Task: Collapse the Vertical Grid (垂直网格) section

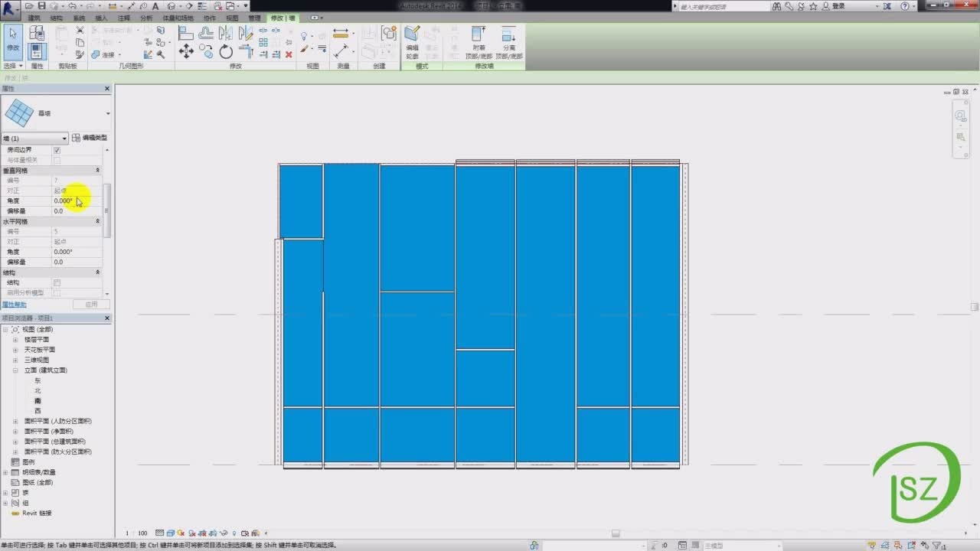Action: click(97, 170)
